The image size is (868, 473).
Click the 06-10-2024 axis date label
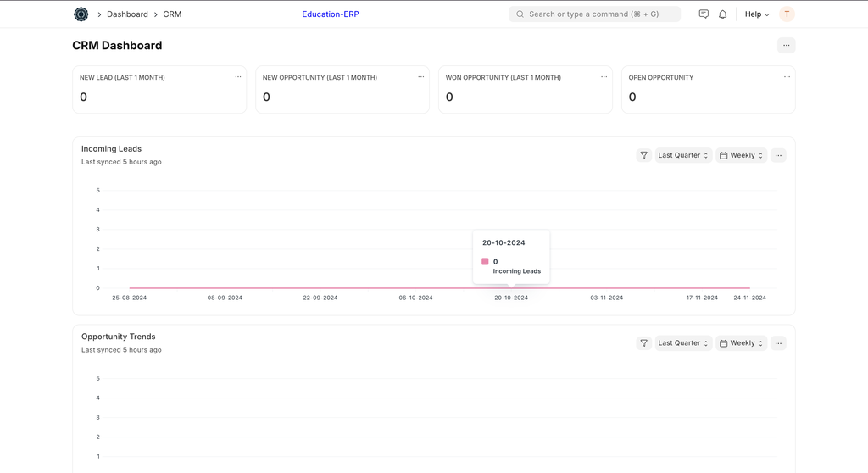pyautogui.click(x=415, y=298)
